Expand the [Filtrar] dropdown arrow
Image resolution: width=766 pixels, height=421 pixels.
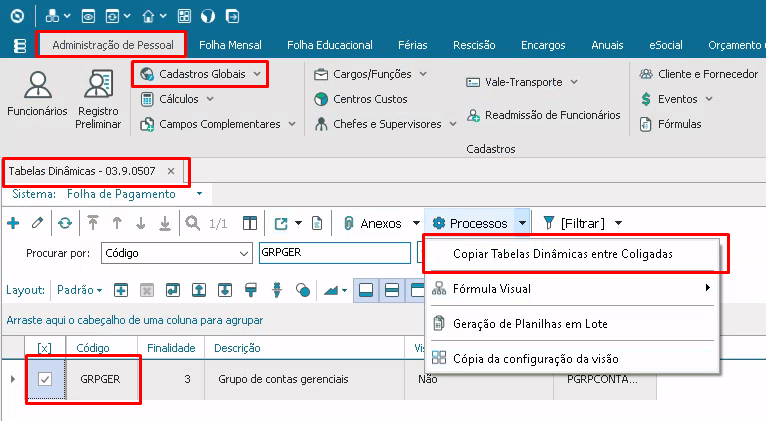pyautogui.click(x=618, y=223)
